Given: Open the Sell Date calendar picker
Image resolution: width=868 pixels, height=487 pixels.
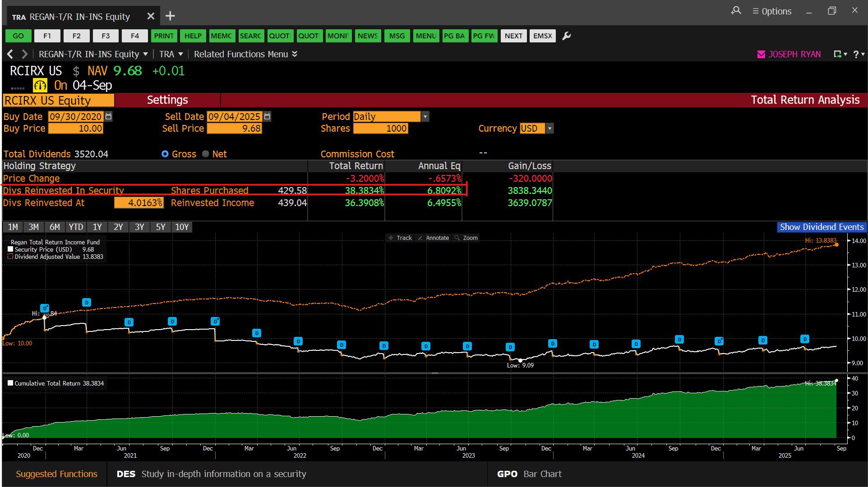Looking at the screenshot, I should pos(267,116).
